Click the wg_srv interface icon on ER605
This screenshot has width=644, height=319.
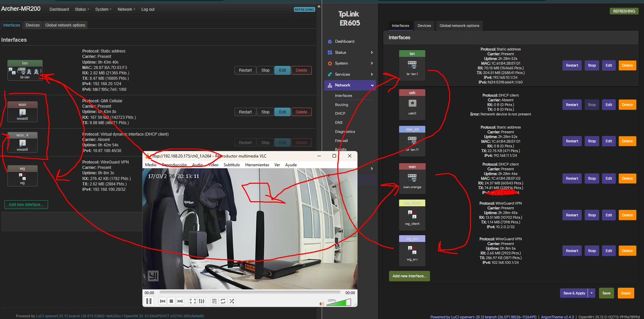pyautogui.click(x=412, y=251)
